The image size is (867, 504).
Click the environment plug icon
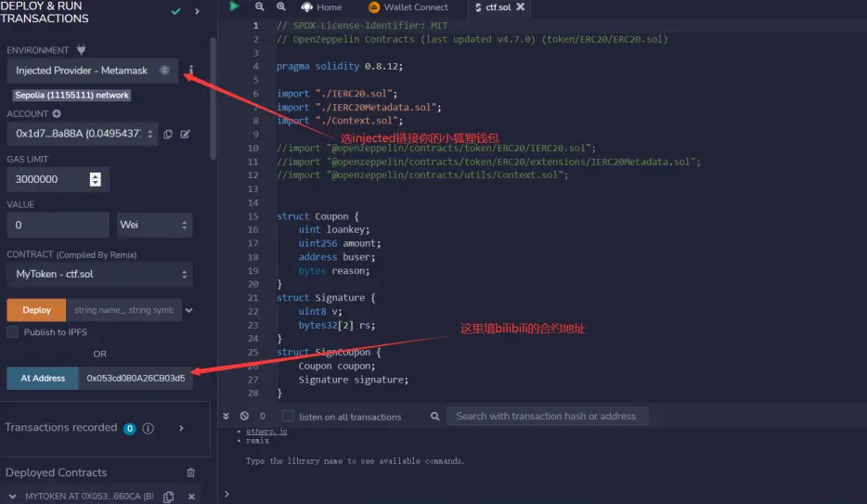pos(82,50)
